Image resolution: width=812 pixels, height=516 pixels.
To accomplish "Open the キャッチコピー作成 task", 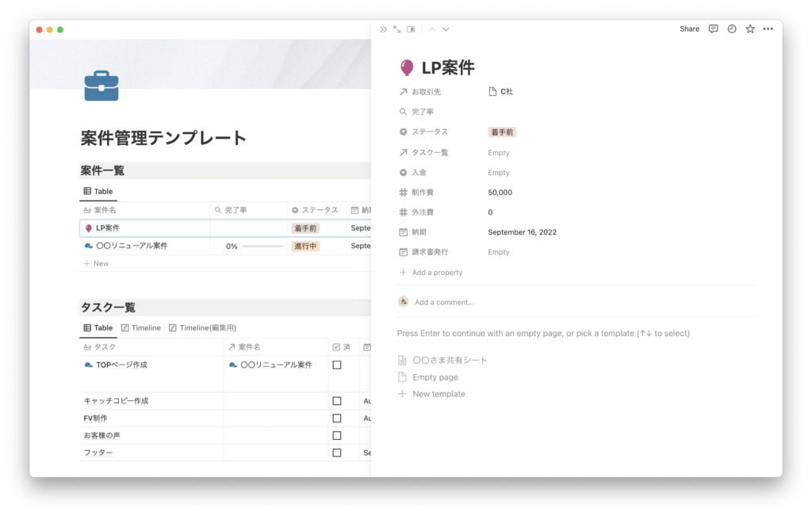I will click(x=116, y=401).
